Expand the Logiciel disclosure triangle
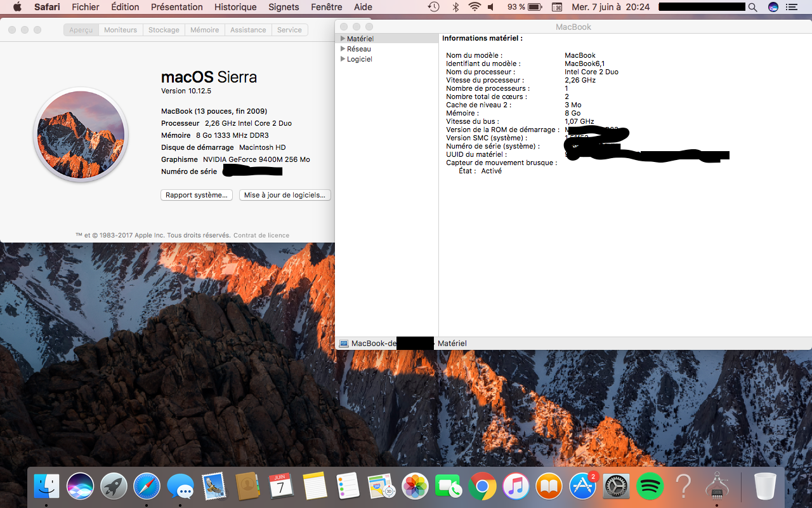Screen dimensions: 812x508 343,59
